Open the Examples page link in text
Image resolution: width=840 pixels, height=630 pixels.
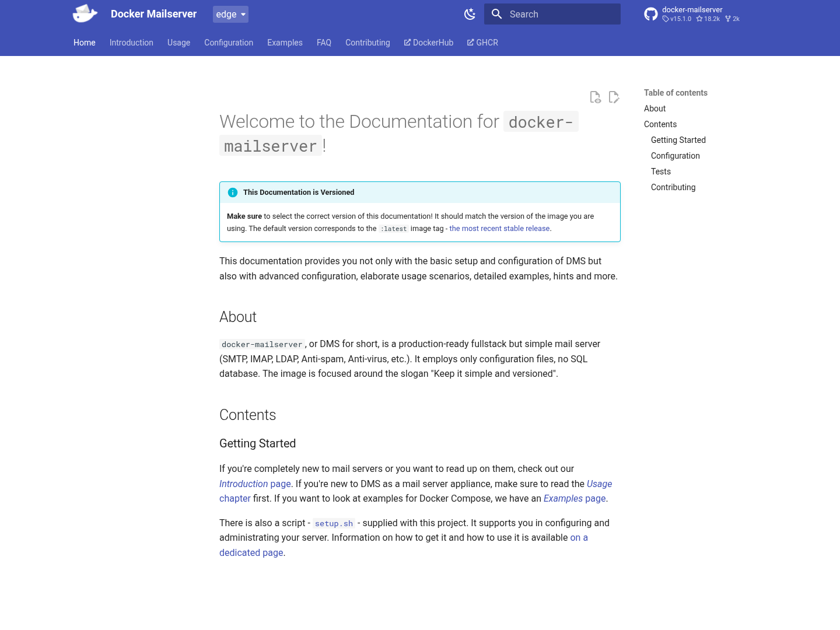(575, 498)
